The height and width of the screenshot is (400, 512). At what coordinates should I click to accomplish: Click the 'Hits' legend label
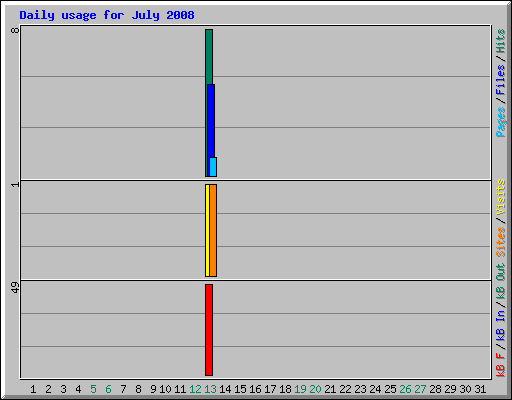click(x=500, y=41)
